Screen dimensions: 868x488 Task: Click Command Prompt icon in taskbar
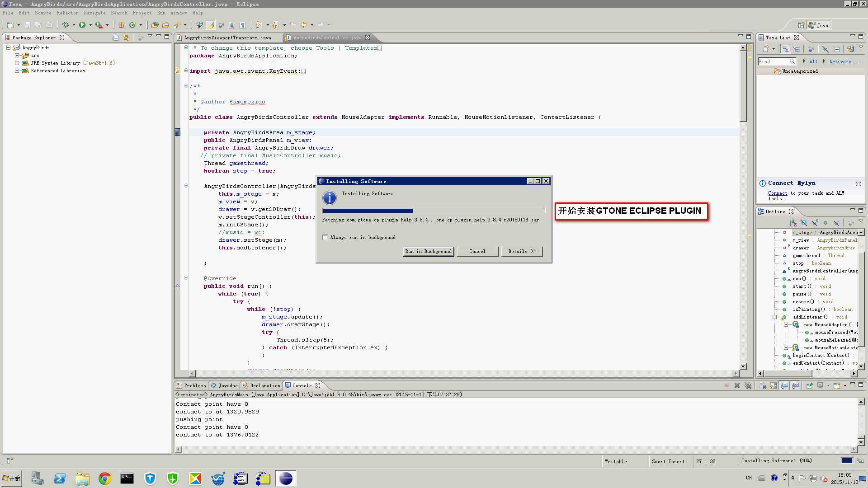(127, 478)
